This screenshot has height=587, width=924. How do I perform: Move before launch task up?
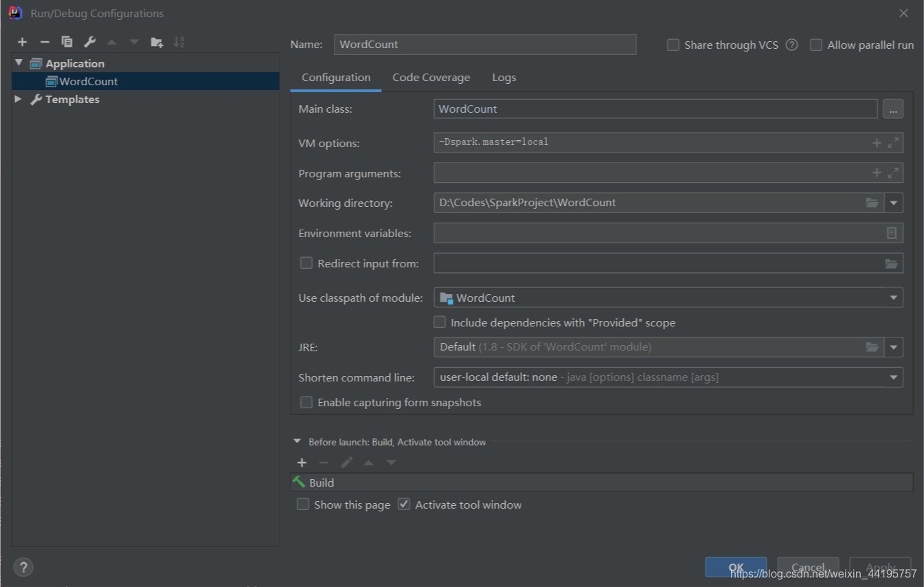(x=369, y=463)
